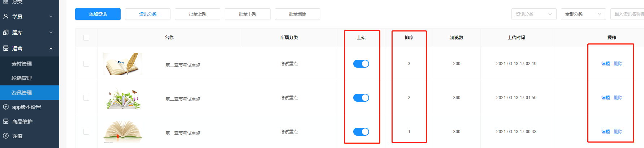This screenshot has height=148, width=644.
Task: Check the row checkbox for 第一章节考试重点
Action: coord(86,132)
